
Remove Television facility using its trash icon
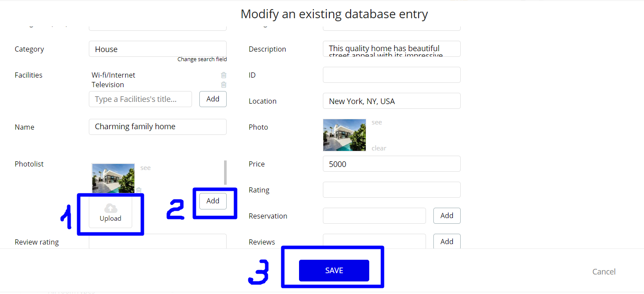coord(224,85)
